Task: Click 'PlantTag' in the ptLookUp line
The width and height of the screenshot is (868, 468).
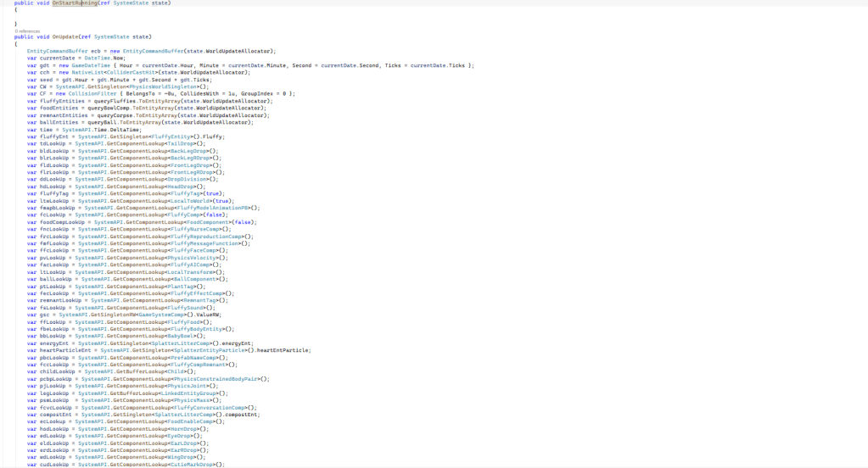Action: [x=181, y=287]
